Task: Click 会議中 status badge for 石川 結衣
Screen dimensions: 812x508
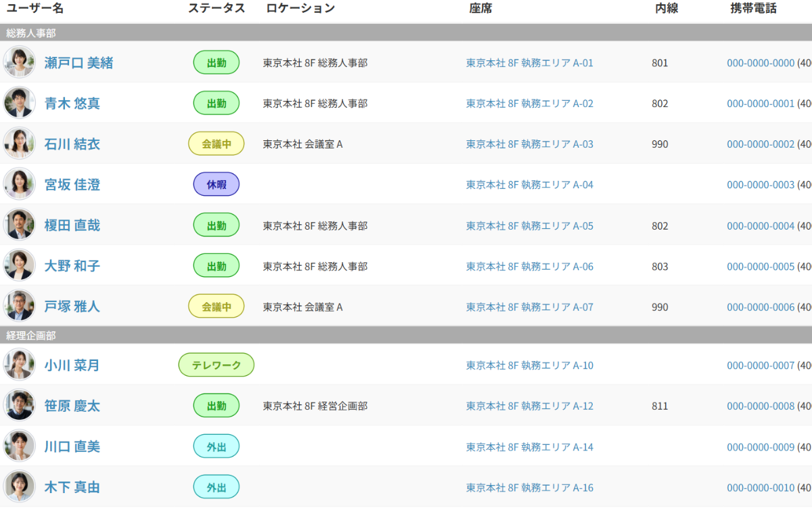Action: (217, 144)
